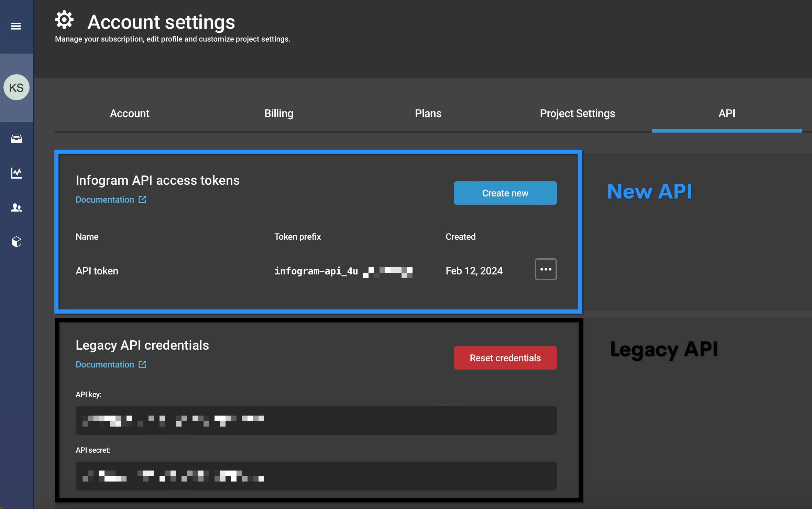Click the 'Legacy API credentials' heading
The height and width of the screenshot is (509, 812).
click(x=142, y=345)
